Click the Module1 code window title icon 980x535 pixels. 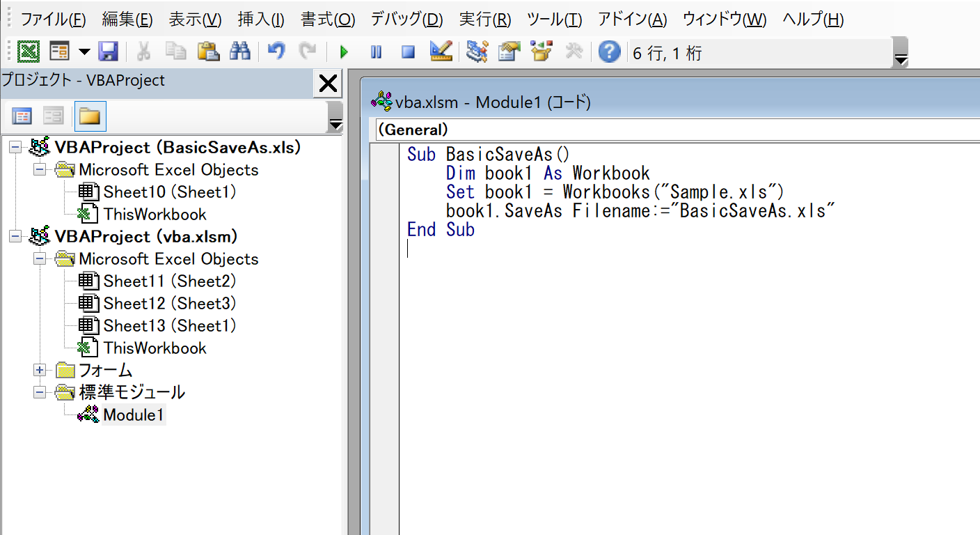381,102
